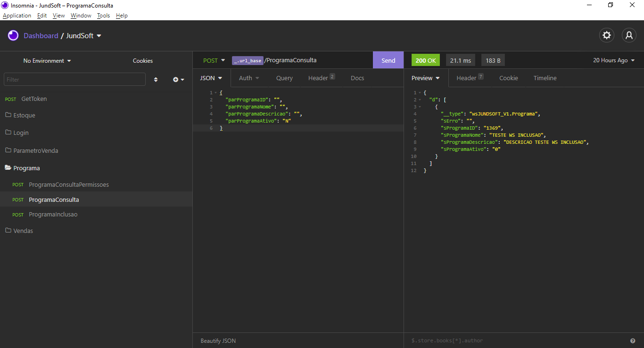
Task: Click the "parProgramaID" line in body
Action: (x=254, y=100)
